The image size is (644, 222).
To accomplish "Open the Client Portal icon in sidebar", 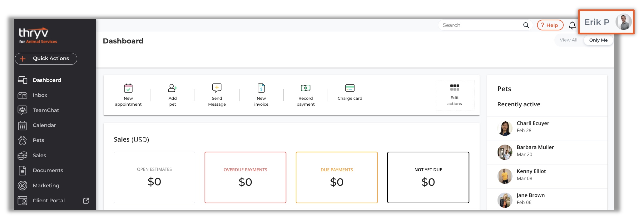I will point(22,200).
